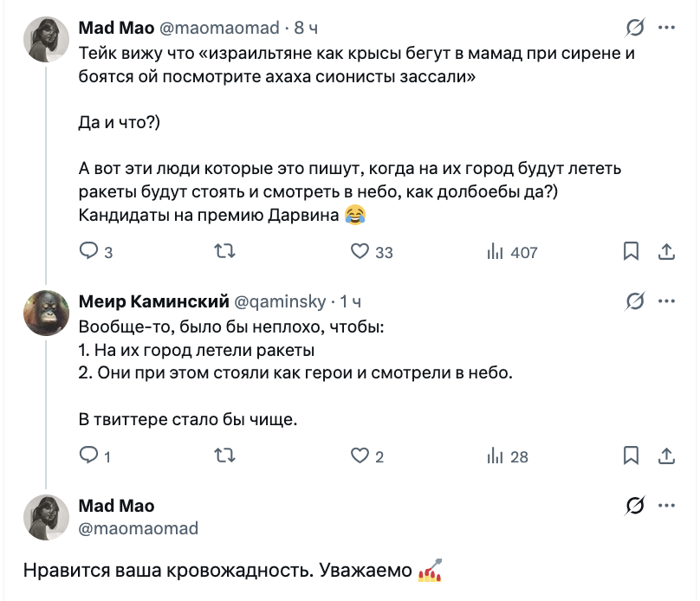The image size is (700, 601).
Task: View analytics showing 28 views
Action: (x=496, y=456)
